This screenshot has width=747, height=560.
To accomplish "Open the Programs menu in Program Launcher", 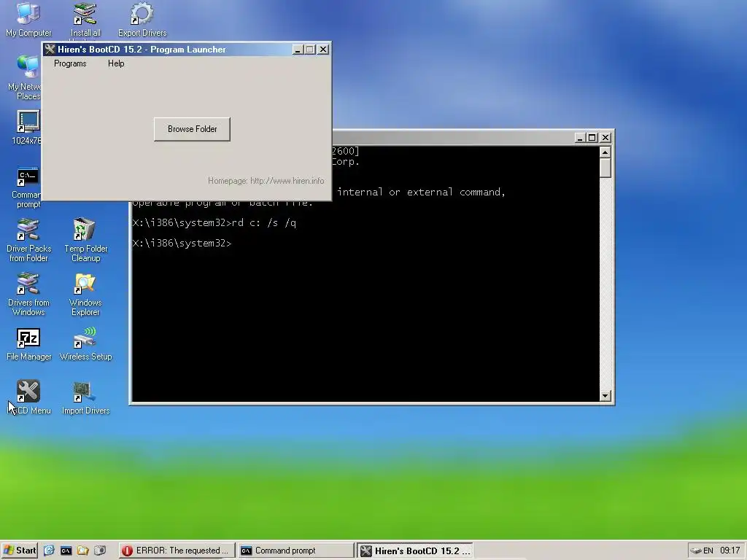I will (70, 63).
